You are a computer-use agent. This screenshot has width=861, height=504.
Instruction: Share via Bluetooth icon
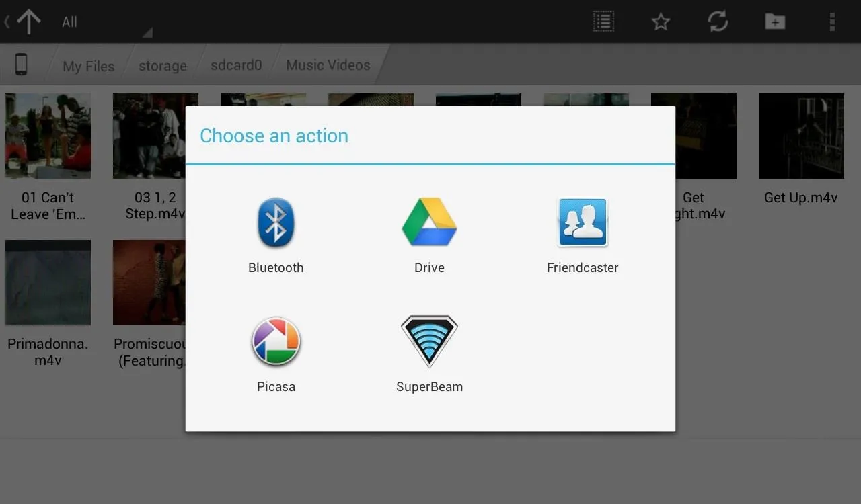tap(276, 222)
